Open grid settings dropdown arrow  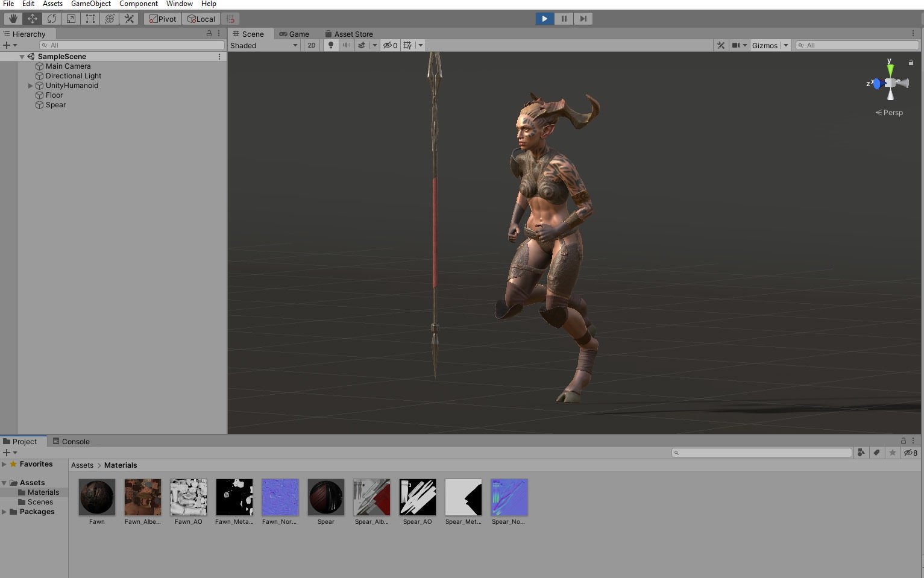tap(420, 45)
